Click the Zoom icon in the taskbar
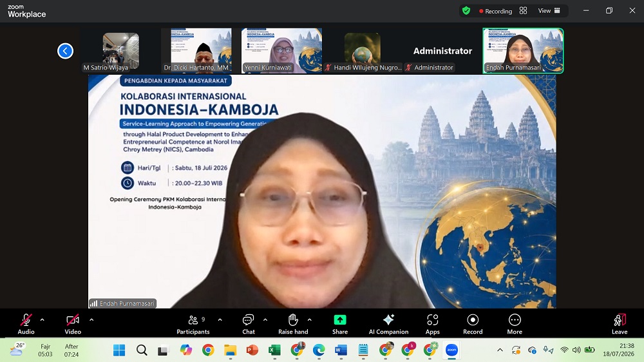This screenshot has height=362, width=644. 452,350
